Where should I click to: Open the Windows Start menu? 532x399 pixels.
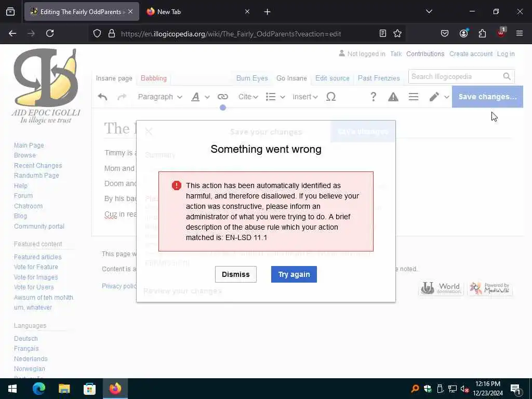12,389
